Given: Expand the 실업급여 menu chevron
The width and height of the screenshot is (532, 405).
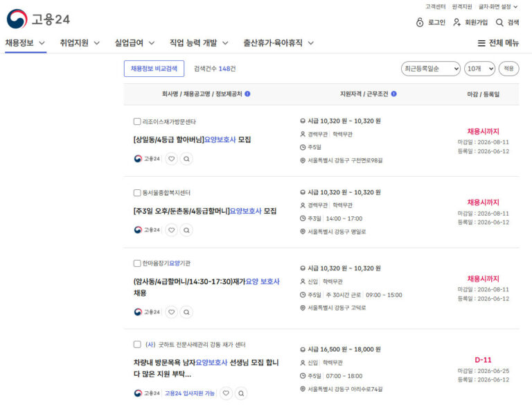Looking at the screenshot, I should tap(152, 43).
